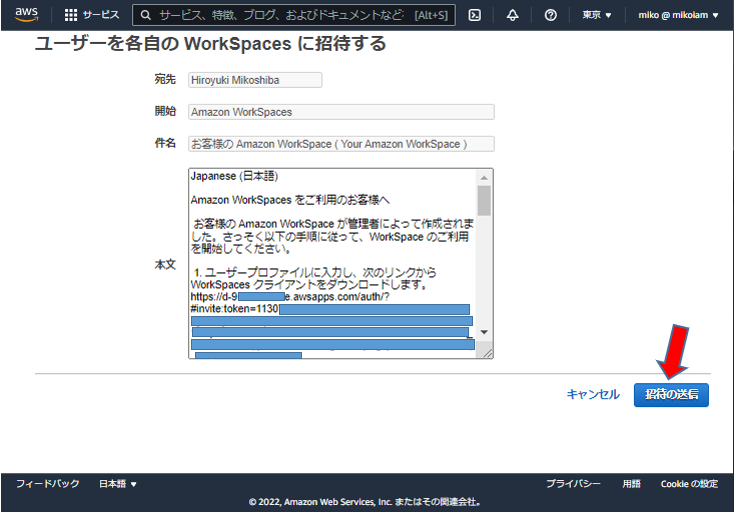Image resolution: width=736 pixels, height=514 pixels.
Task: Click the body scrollbar down arrow
Action: coord(484,332)
